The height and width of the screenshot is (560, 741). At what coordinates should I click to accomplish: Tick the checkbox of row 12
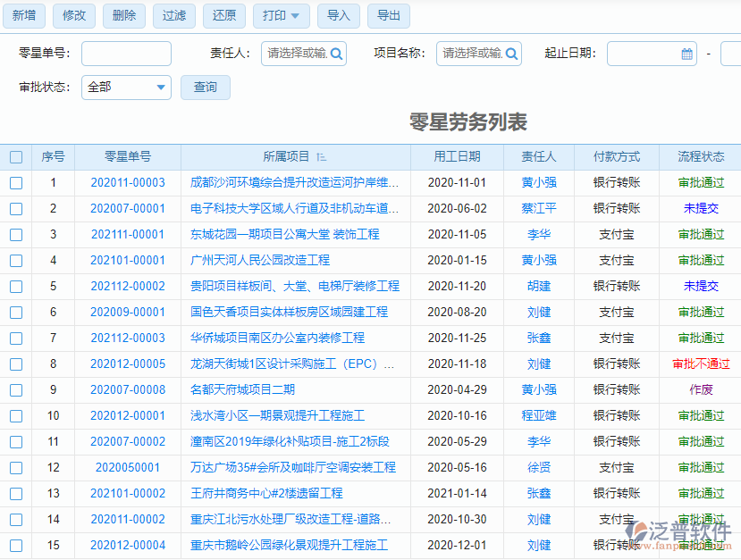pos(16,468)
